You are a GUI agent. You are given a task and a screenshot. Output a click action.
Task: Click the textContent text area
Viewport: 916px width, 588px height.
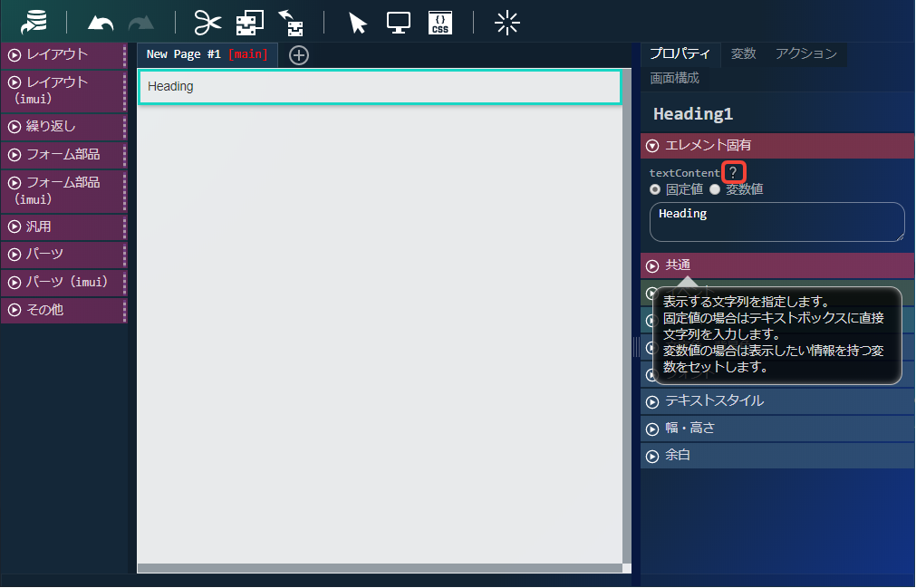click(777, 222)
